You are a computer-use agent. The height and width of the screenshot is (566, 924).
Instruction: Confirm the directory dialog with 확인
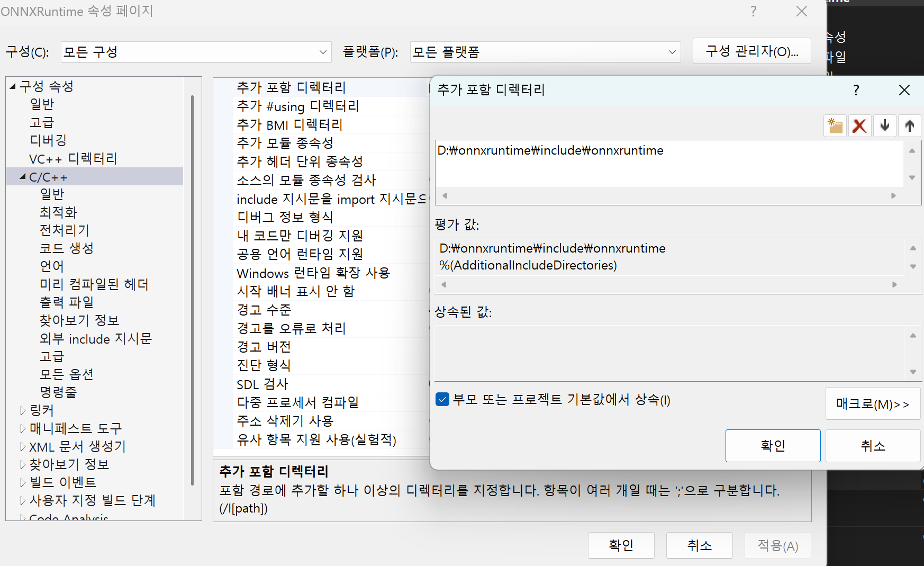pyautogui.click(x=773, y=446)
